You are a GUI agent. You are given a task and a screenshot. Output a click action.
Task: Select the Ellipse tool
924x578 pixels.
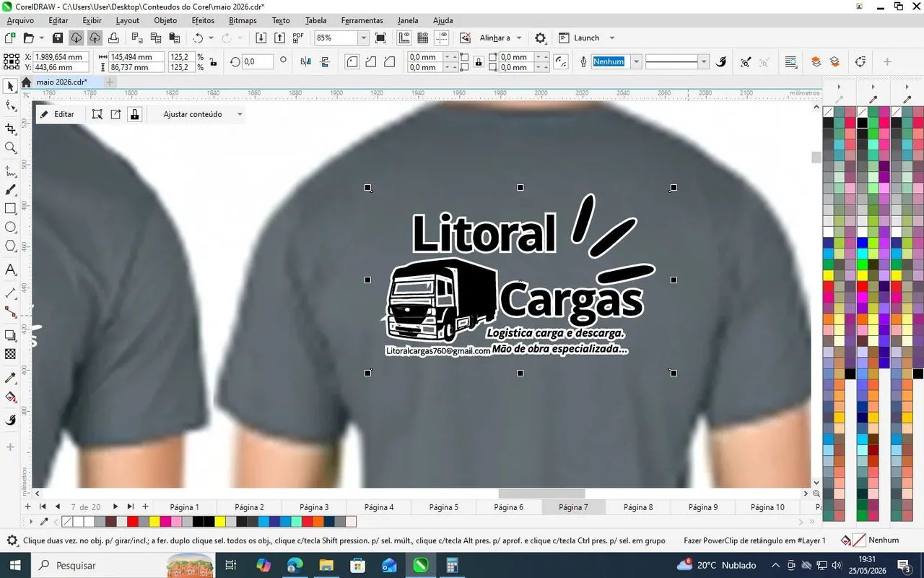click(x=10, y=228)
